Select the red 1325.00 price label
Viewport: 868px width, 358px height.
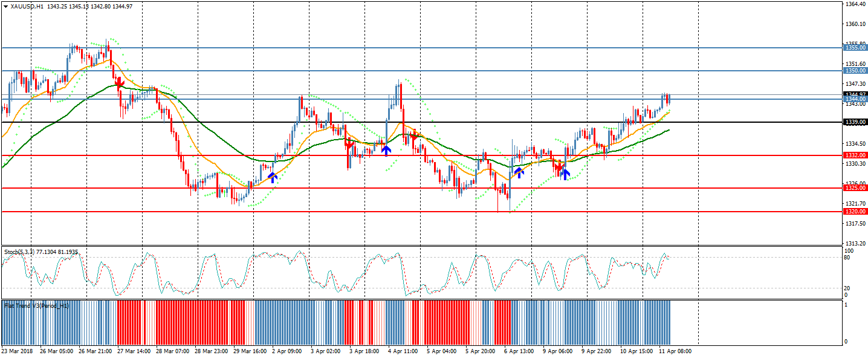click(855, 188)
